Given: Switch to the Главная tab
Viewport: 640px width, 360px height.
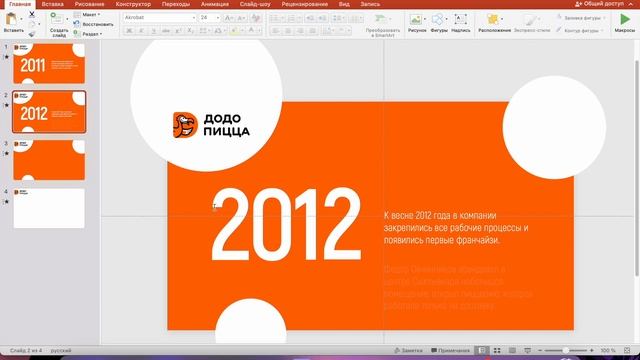Looking at the screenshot, I should 20,4.
